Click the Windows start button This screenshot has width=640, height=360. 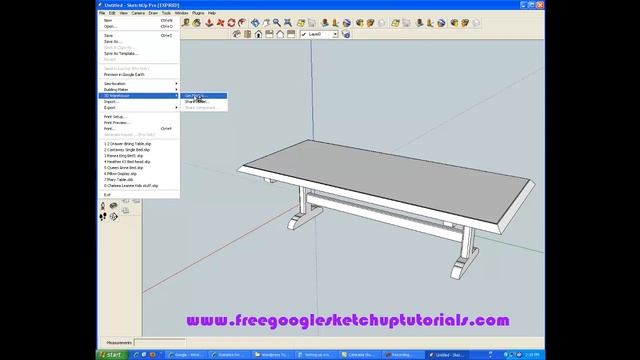112,355
